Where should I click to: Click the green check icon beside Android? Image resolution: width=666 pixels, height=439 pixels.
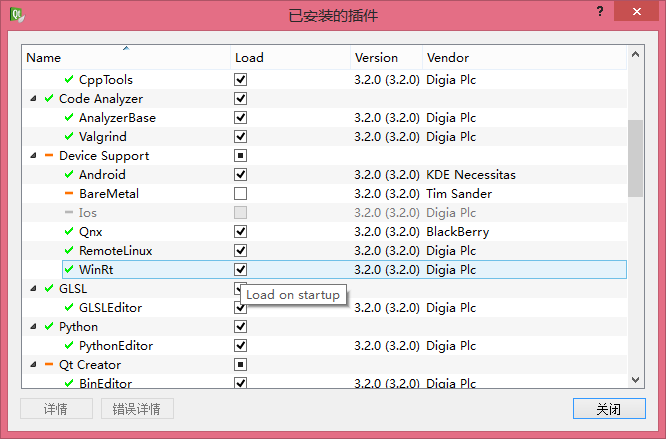point(69,174)
